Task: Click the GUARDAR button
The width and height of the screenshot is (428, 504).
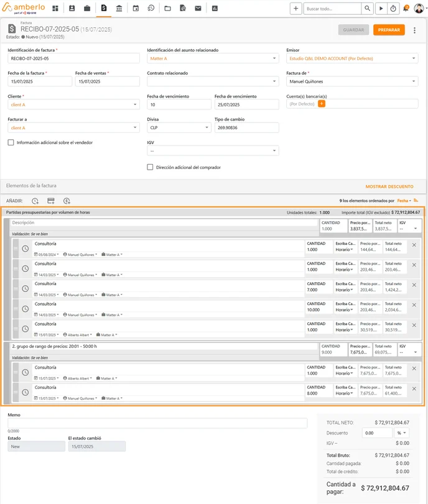Action: click(x=353, y=30)
